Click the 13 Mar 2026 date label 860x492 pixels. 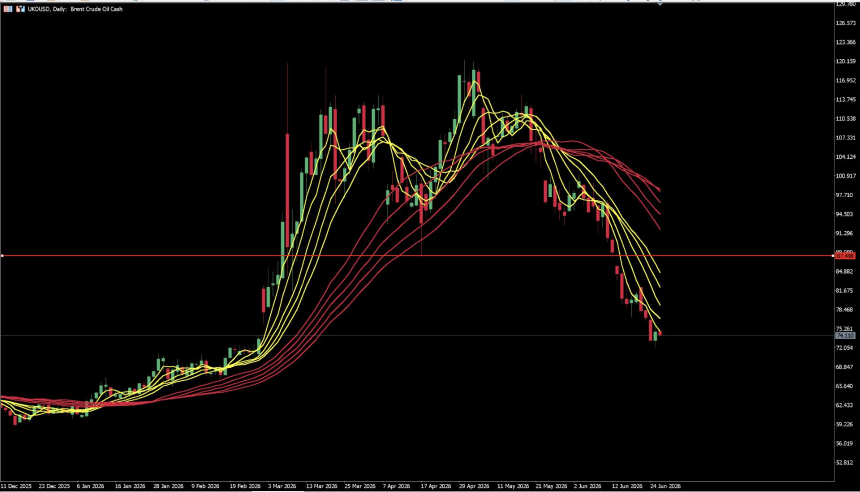click(x=322, y=487)
